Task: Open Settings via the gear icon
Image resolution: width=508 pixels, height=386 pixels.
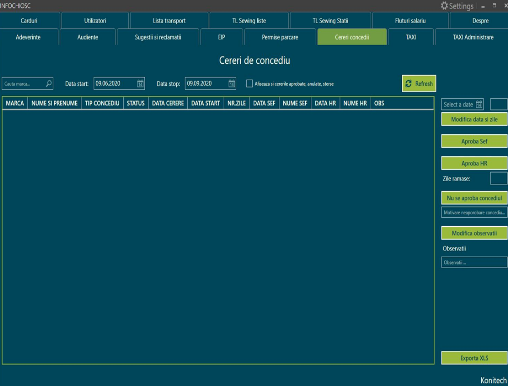Action: 444,6
